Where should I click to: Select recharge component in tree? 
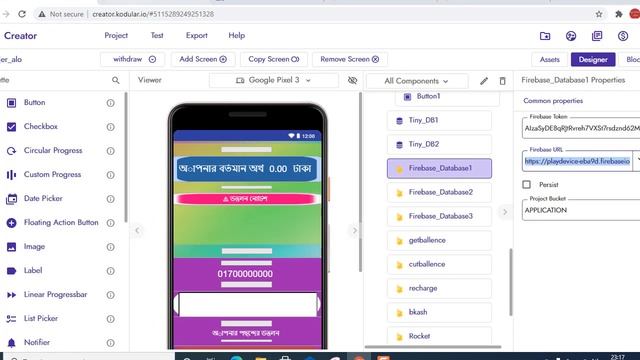pyautogui.click(x=439, y=288)
